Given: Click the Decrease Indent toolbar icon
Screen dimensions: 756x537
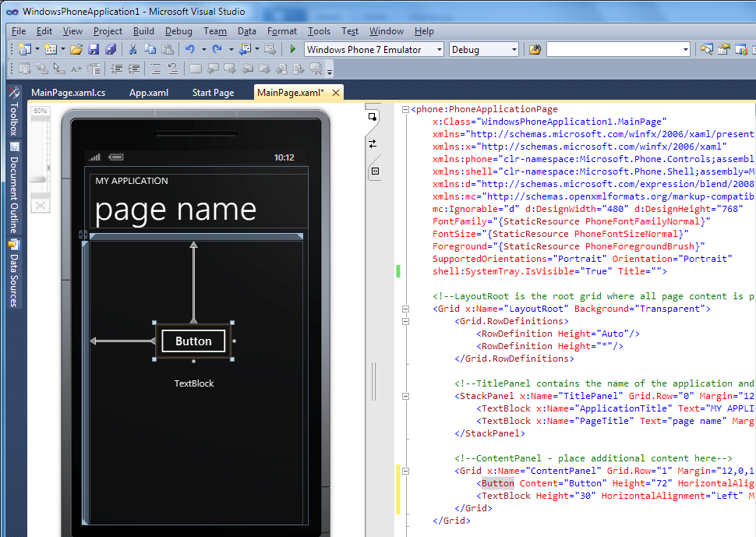Looking at the screenshot, I should click(x=116, y=69).
